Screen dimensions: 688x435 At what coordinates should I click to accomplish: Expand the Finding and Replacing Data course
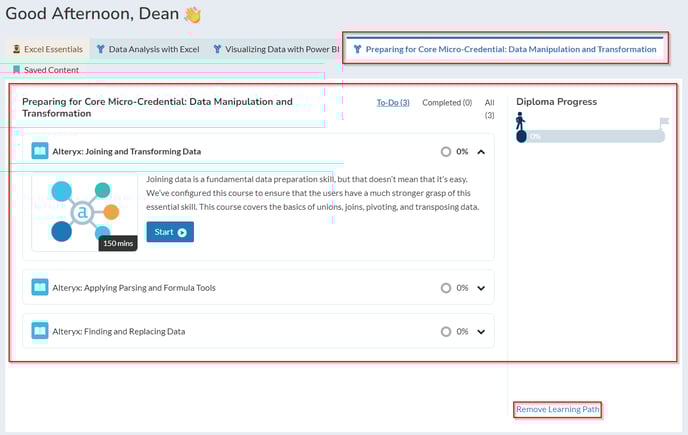pyautogui.click(x=481, y=332)
